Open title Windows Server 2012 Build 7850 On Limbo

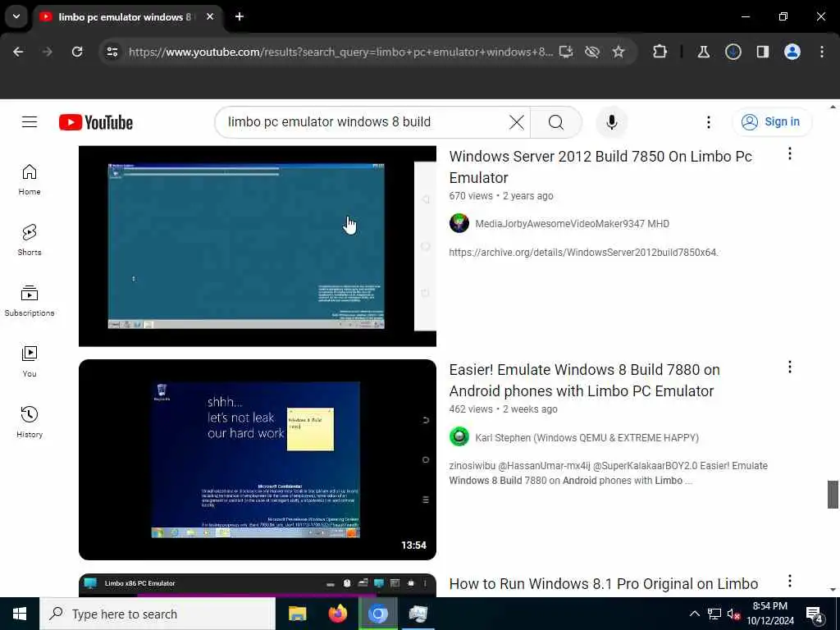pyautogui.click(x=600, y=167)
